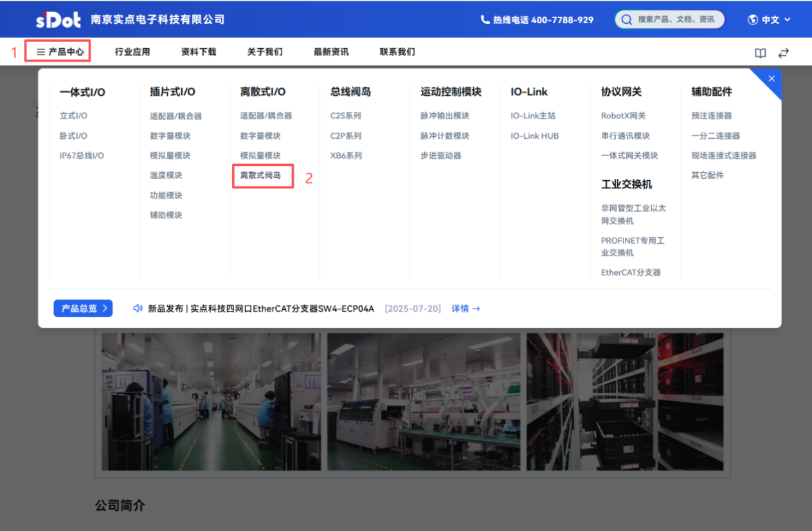Go to 关于我们 page

(265, 52)
